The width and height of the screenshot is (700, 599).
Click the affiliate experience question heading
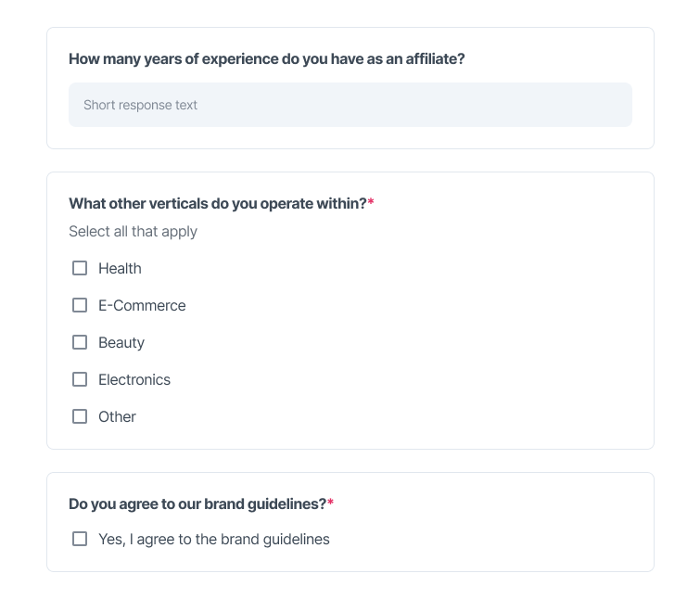266,59
